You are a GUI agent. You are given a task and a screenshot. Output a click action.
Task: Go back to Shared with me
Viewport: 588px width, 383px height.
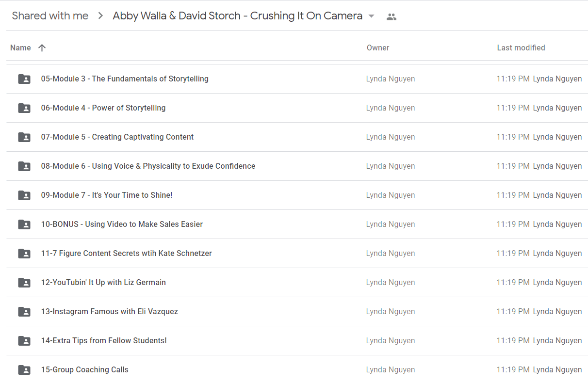[x=50, y=16]
